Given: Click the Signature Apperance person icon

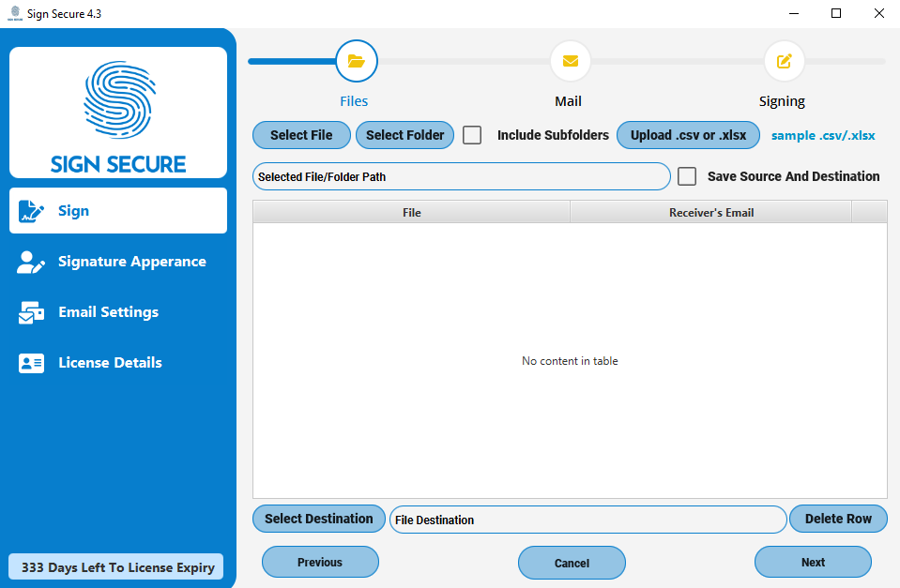Looking at the screenshot, I should click(x=31, y=263).
